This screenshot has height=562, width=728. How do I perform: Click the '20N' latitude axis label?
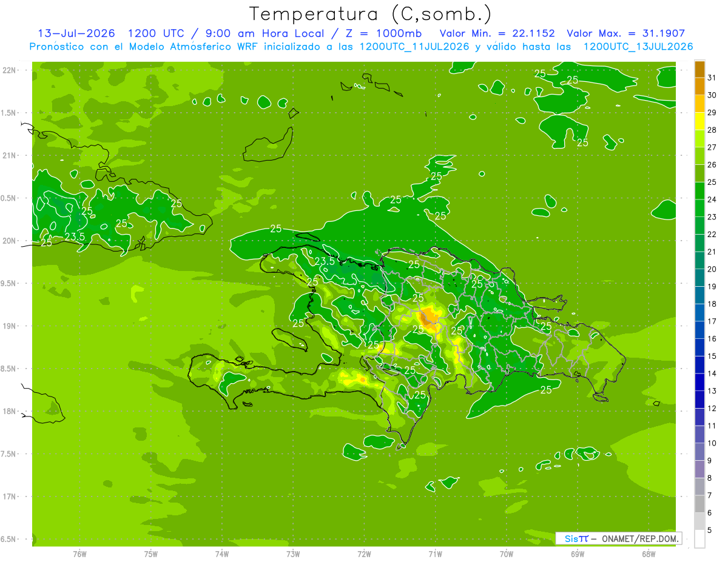point(10,241)
